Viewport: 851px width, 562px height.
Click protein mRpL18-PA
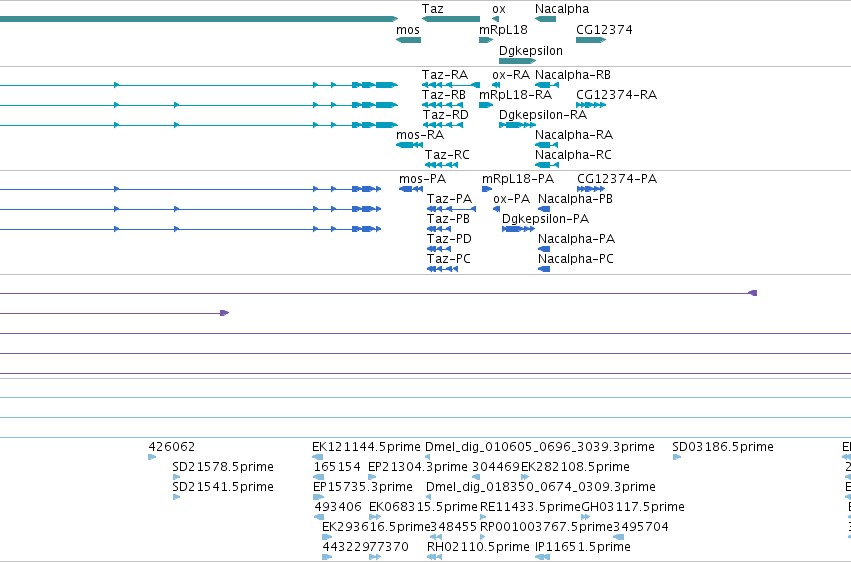[x=518, y=179]
